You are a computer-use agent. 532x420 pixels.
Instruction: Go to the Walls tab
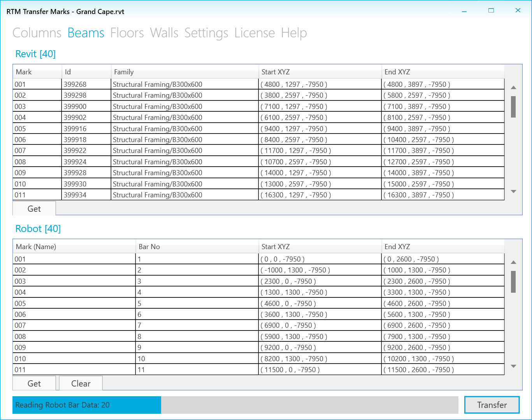164,33
